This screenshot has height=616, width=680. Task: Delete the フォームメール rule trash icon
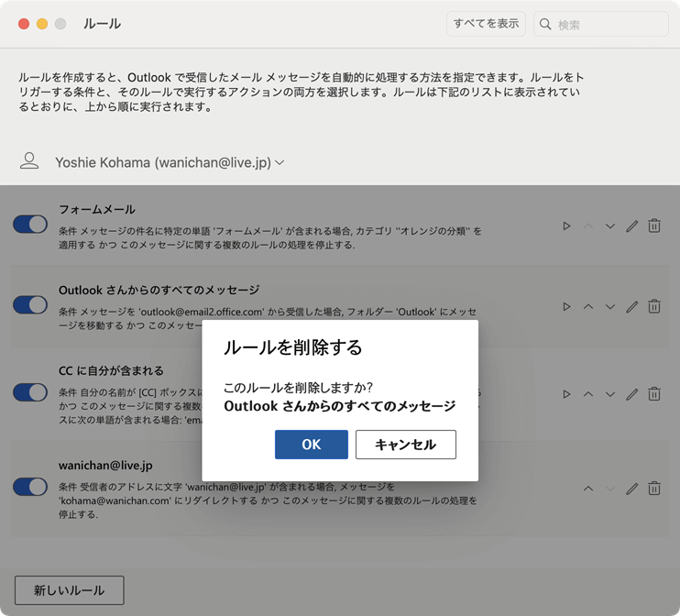point(654,225)
